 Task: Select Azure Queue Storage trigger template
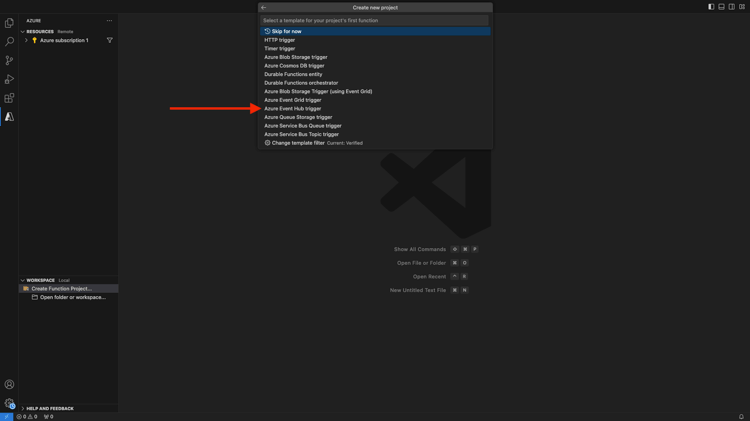(x=375, y=117)
